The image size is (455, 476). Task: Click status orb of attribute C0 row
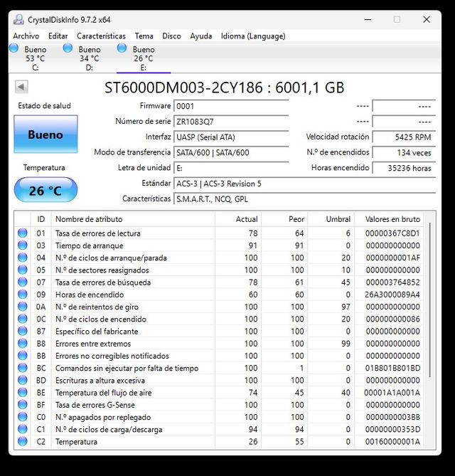pos(23,417)
